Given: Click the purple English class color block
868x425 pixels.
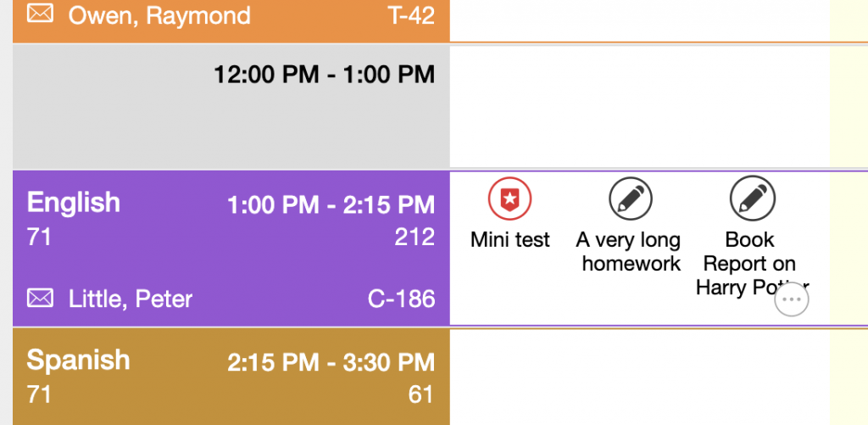Looking at the screenshot, I should point(231,249).
